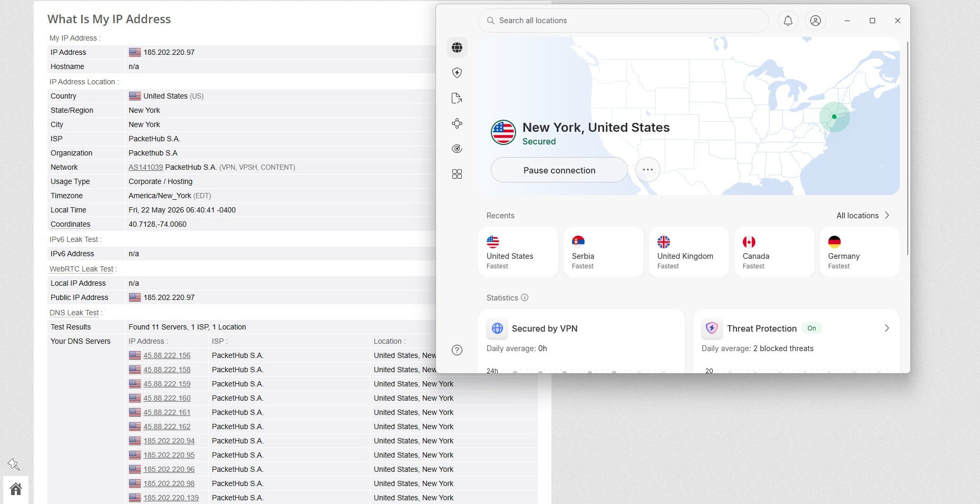
Task: Click the Threat Protection shield card icon
Action: pos(712,328)
